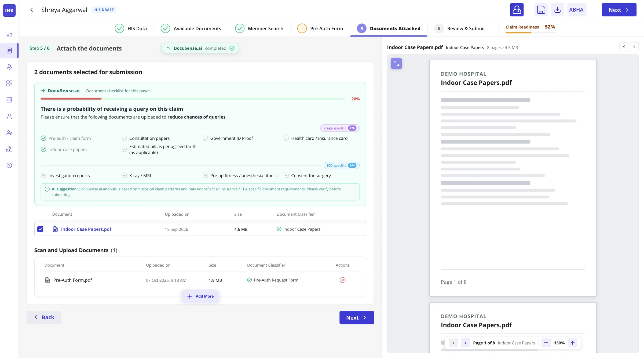The width and height of the screenshot is (644, 358).
Task: Click the DocuSense.ai completed status chip
Action: pos(200,48)
